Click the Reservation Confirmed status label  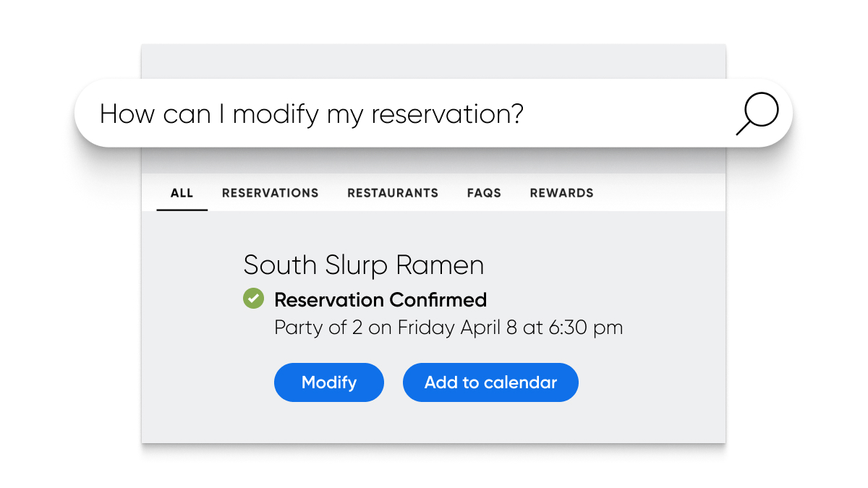pyautogui.click(x=380, y=299)
